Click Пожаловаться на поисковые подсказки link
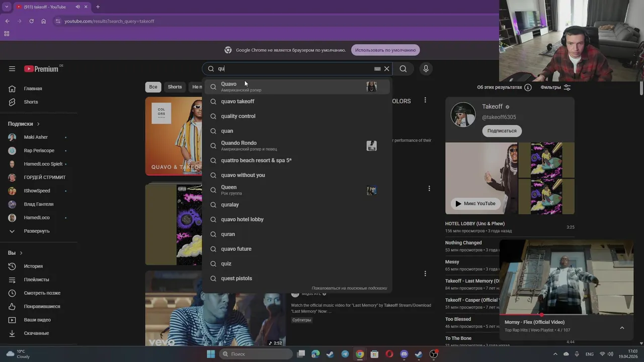 pos(349,288)
